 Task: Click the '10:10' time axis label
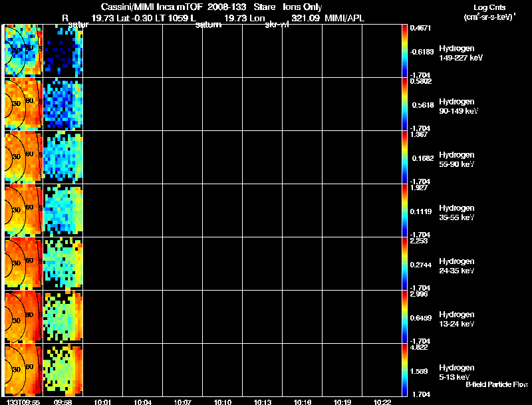click(223, 402)
